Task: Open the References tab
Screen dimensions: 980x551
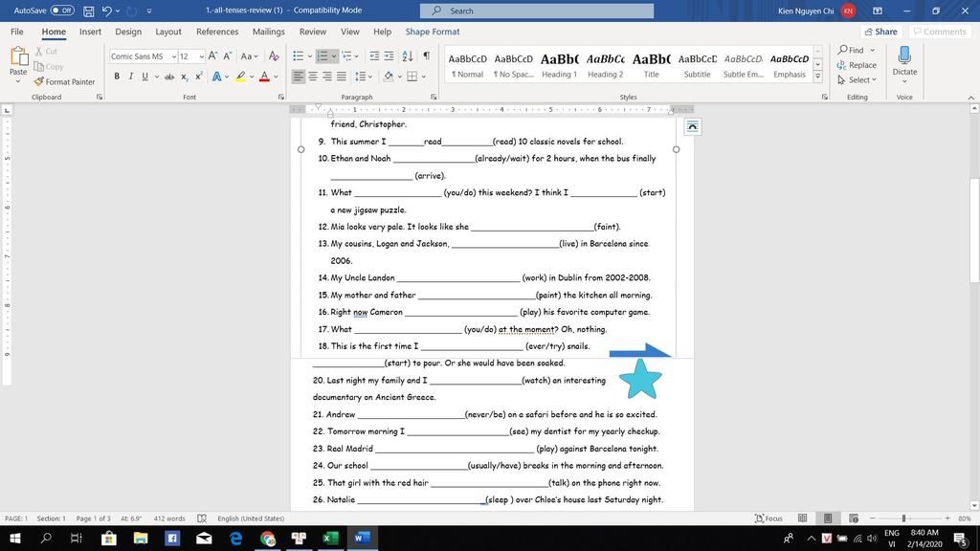Action: pos(217,32)
